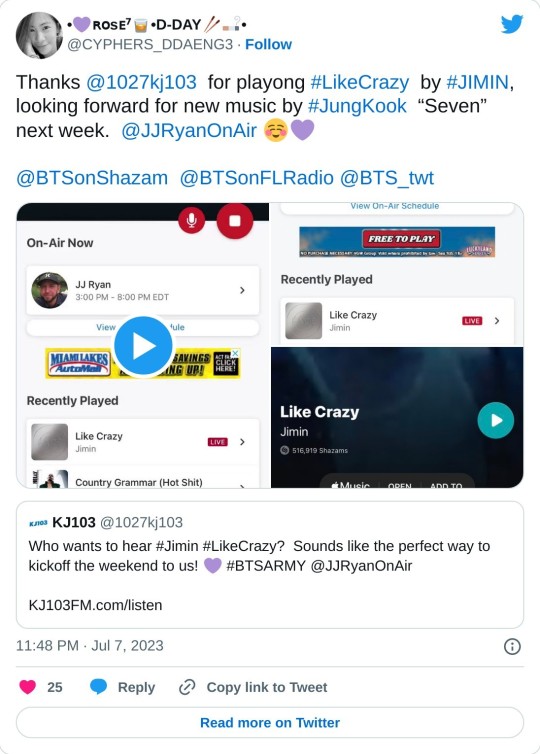Copy link to Tweet chain icon
Screen dimensions: 540x754
click(187, 687)
